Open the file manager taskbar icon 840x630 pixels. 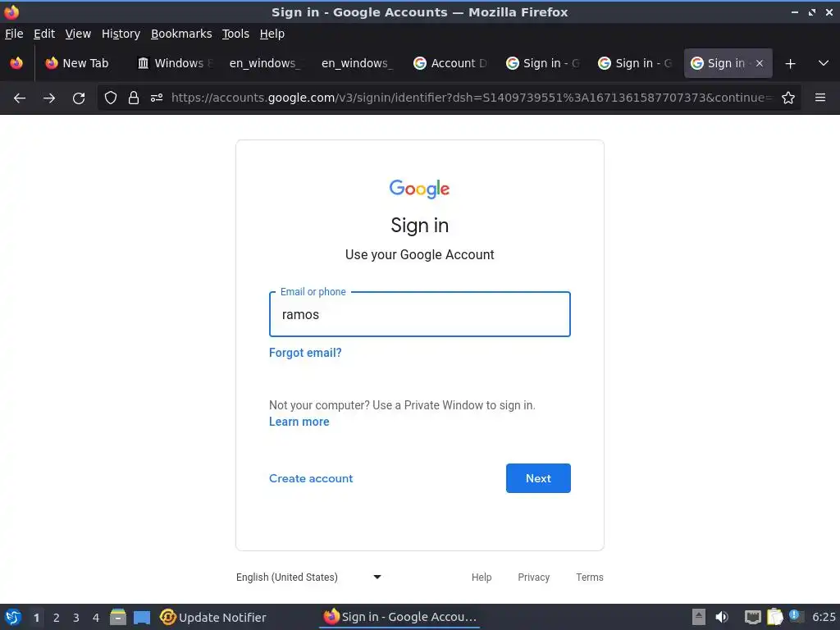click(x=118, y=617)
